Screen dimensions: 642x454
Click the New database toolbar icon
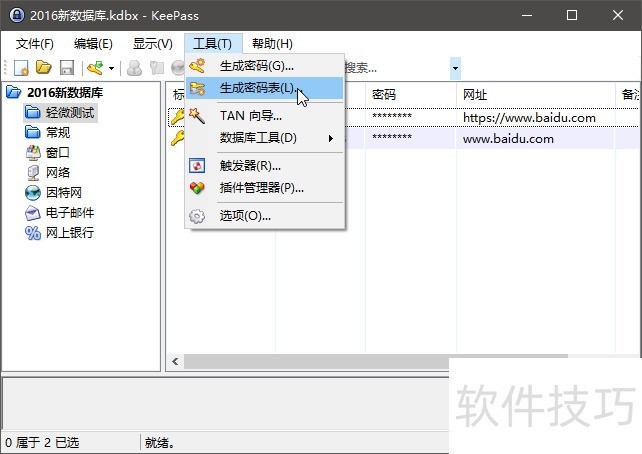click(21, 68)
